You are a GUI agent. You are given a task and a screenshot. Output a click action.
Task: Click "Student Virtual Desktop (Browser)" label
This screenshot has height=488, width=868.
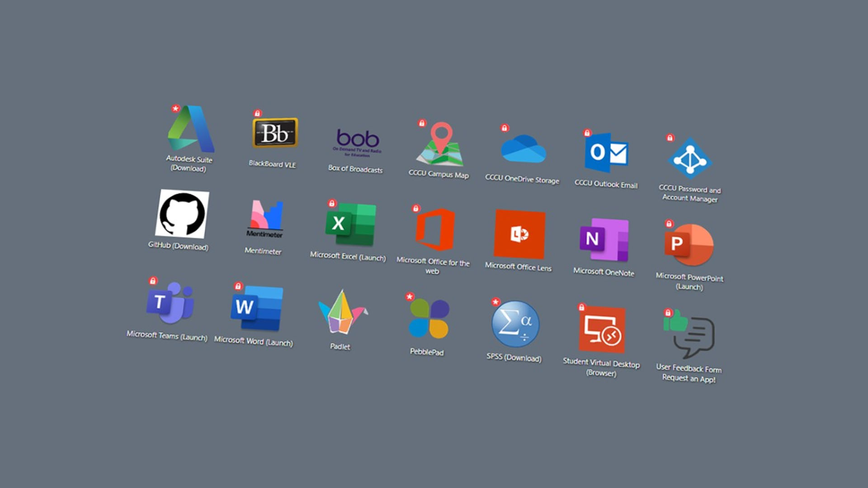point(601,368)
